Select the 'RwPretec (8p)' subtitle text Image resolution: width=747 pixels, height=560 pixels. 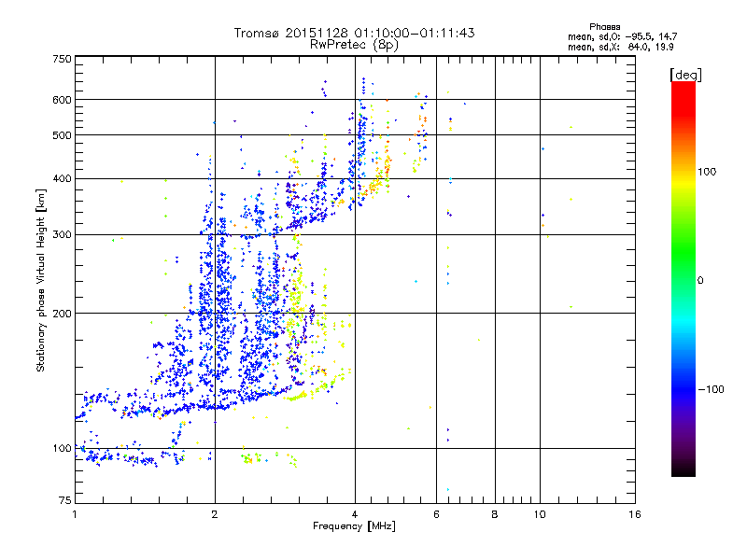click(x=354, y=45)
